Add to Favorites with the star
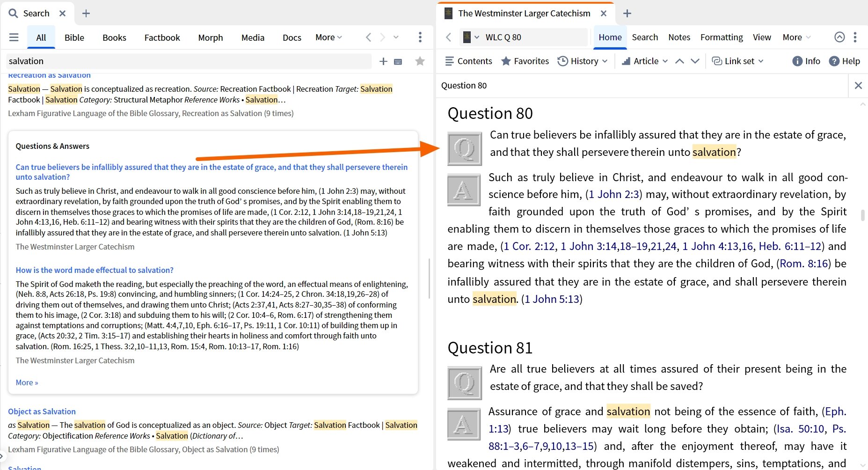Viewport: 868px width, 470px height. pos(525,61)
